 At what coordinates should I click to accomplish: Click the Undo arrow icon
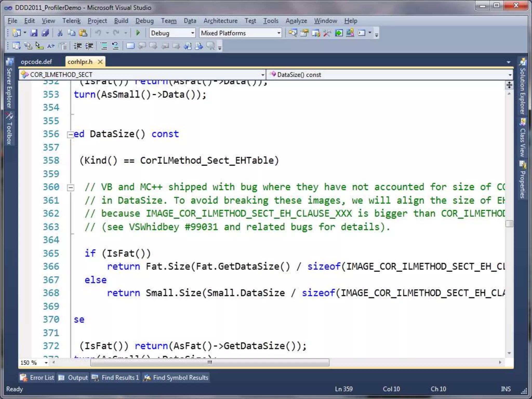point(98,33)
